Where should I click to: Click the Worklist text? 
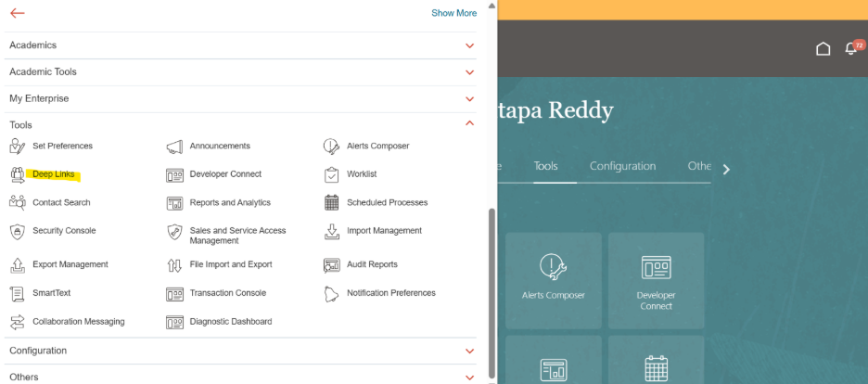click(x=362, y=174)
